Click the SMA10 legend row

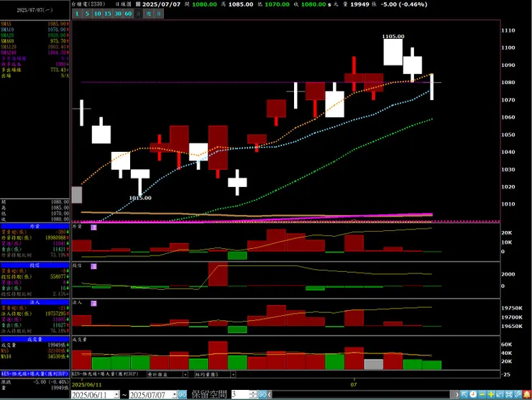(35, 30)
